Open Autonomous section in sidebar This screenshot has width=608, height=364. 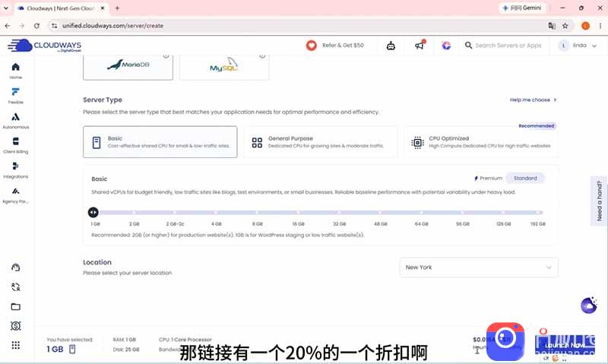pos(15,120)
